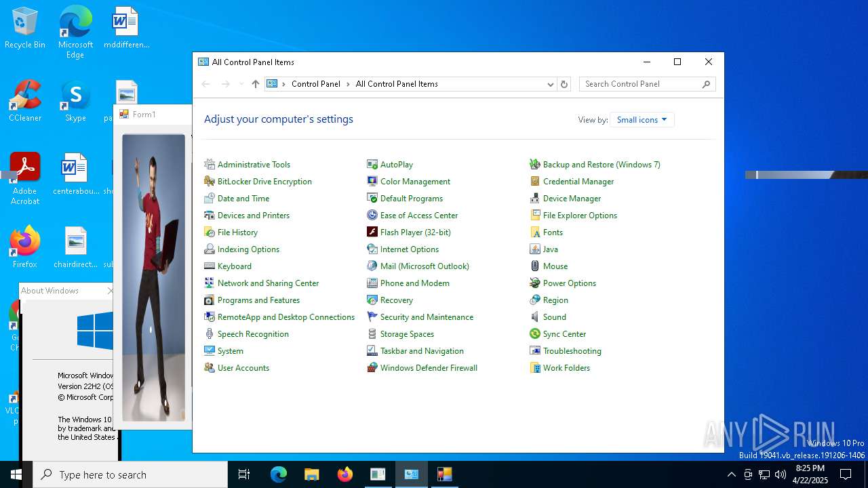Open the File History icon
This screenshot has height=488, width=868.
point(210,232)
